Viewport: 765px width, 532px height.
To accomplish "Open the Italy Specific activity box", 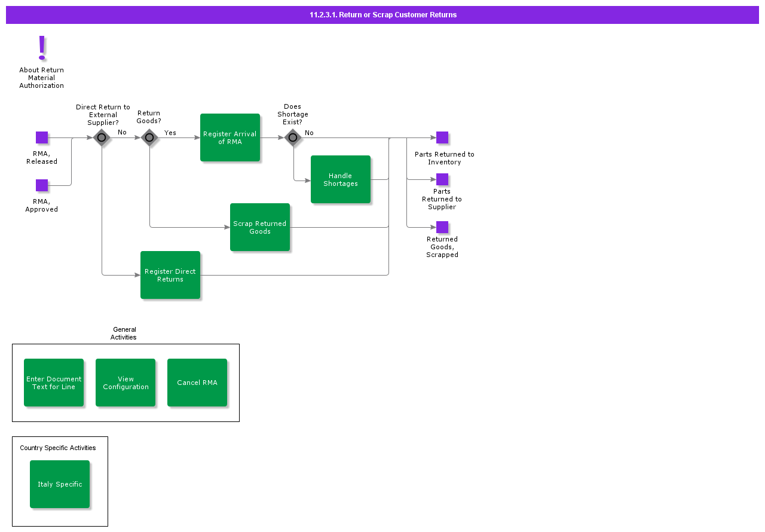I will [x=60, y=484].
